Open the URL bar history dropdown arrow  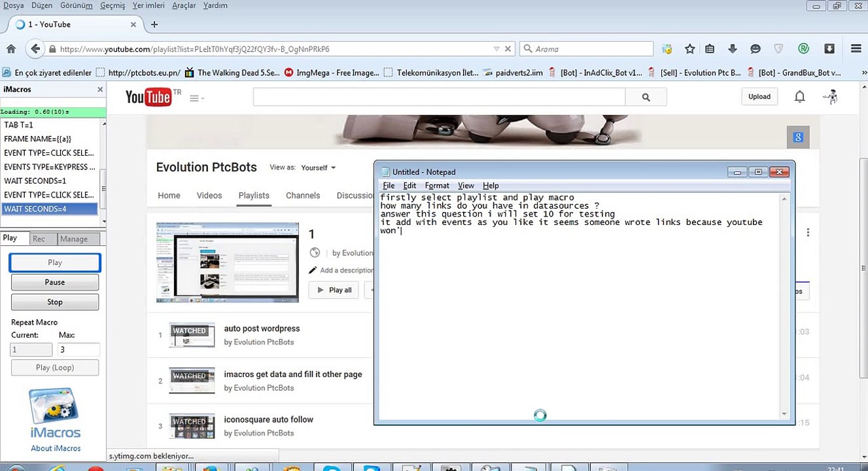click(497, 49)
